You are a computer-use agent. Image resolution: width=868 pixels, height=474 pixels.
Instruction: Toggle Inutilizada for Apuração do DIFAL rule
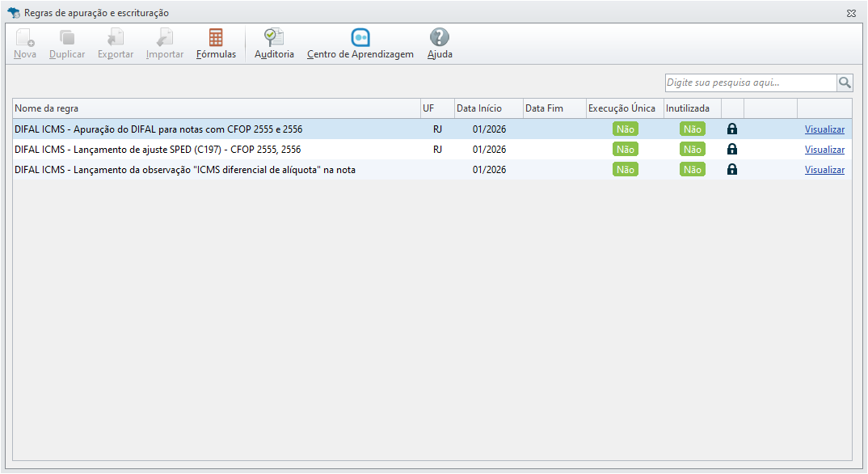click(x=693, y=129)
